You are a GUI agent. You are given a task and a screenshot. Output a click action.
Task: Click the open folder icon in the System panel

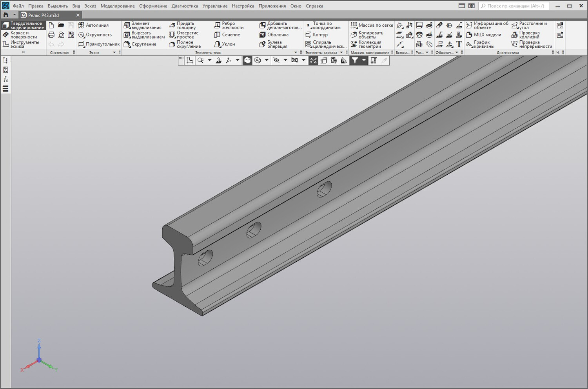[61, 25]
